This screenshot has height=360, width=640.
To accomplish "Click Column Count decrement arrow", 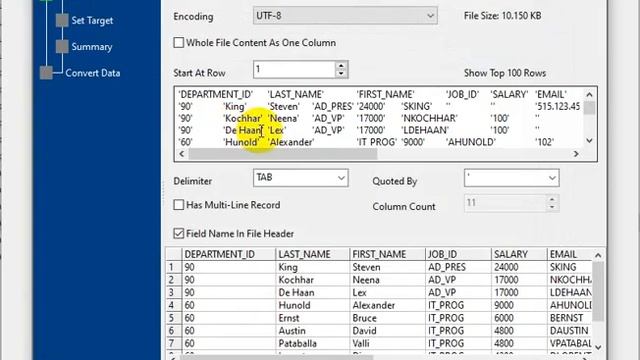I will tap(552, 207).
